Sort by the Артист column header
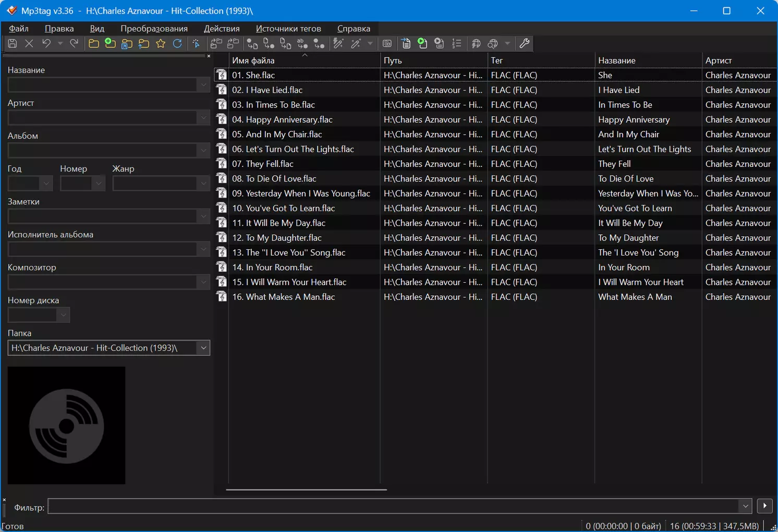 click(x=739, y=61)
